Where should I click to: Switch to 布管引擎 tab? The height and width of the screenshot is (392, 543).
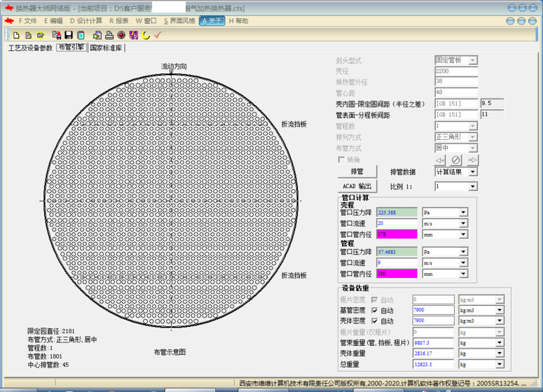tap(71, 47)
